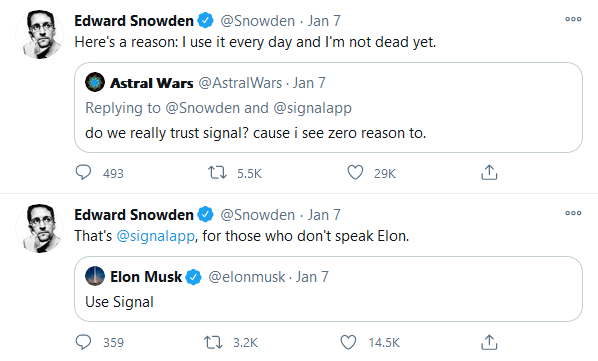
Task: Open the Jan 7 timestamp on first tweet
Action: [x=324, y=21]
